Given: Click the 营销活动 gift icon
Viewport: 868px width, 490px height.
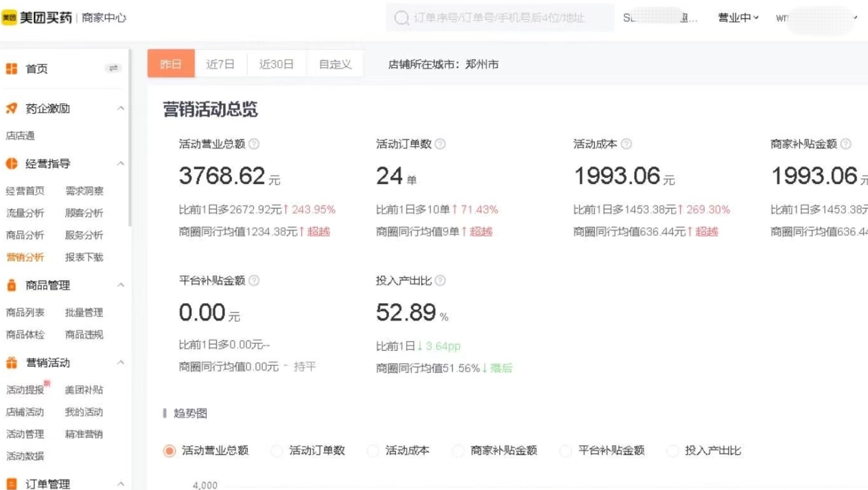Looking at the screenshot, I should coord(12,362).
